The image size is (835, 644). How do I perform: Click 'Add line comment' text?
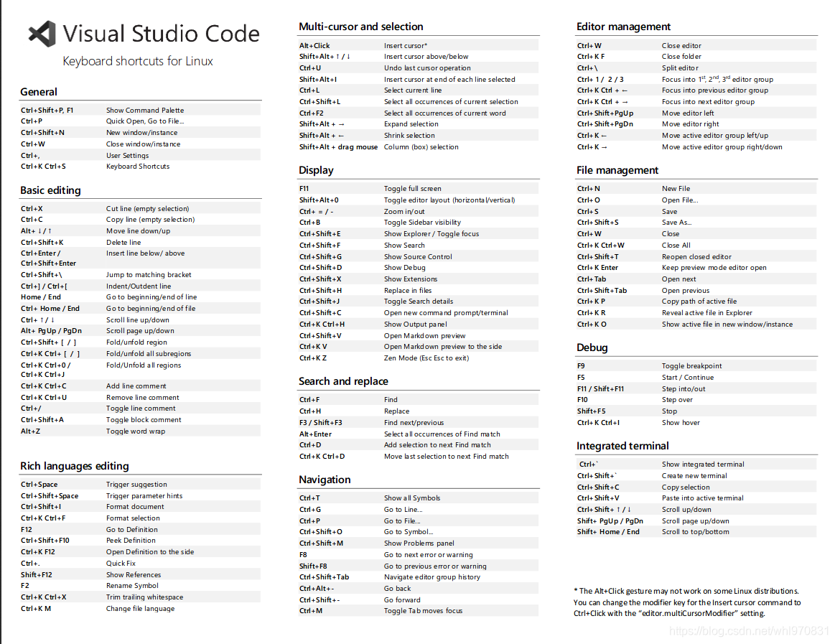[x=136, y=386]
